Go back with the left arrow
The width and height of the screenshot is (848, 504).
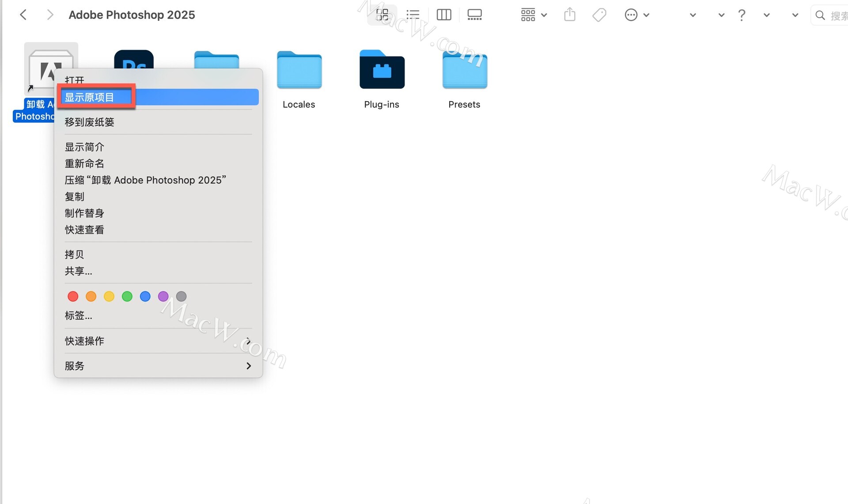(x=23, y=15)
